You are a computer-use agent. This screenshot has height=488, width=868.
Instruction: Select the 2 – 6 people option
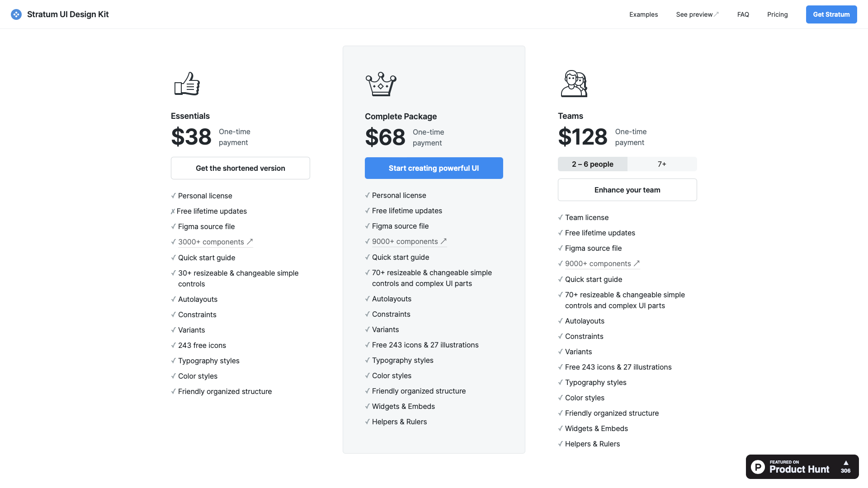[x=593, y=164]
